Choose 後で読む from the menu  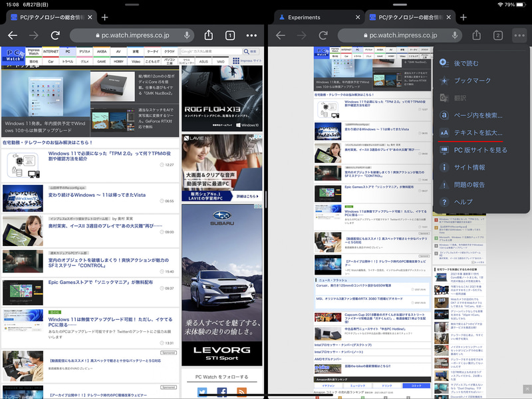coord(481,63)
